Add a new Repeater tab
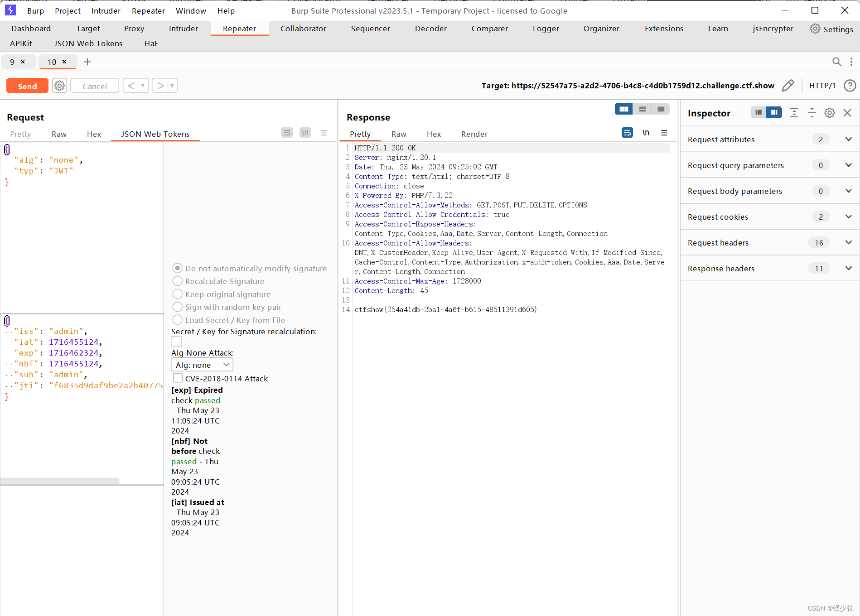The height and width of the screenshot is (616, 860). click(87, 62)
